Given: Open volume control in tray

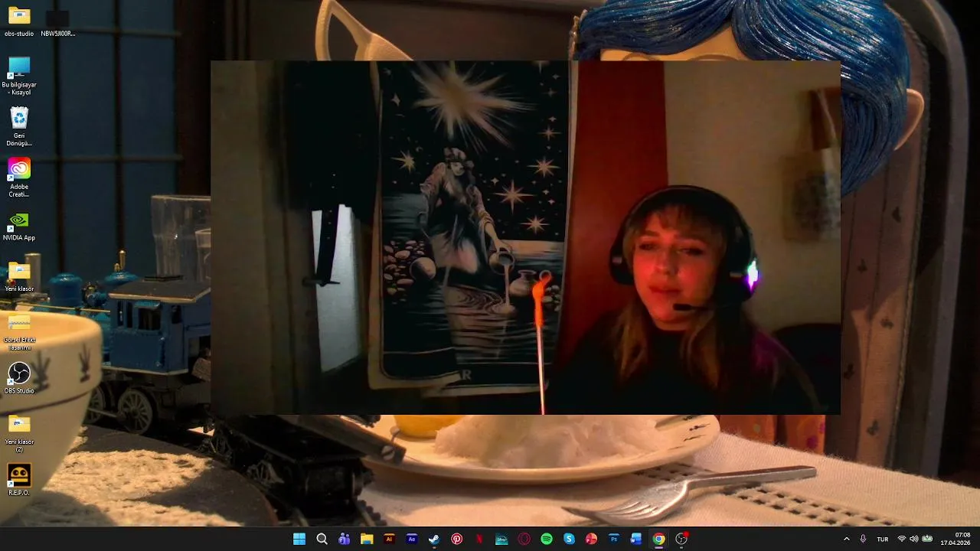Looking at the screenshot, I should point(913,539).
